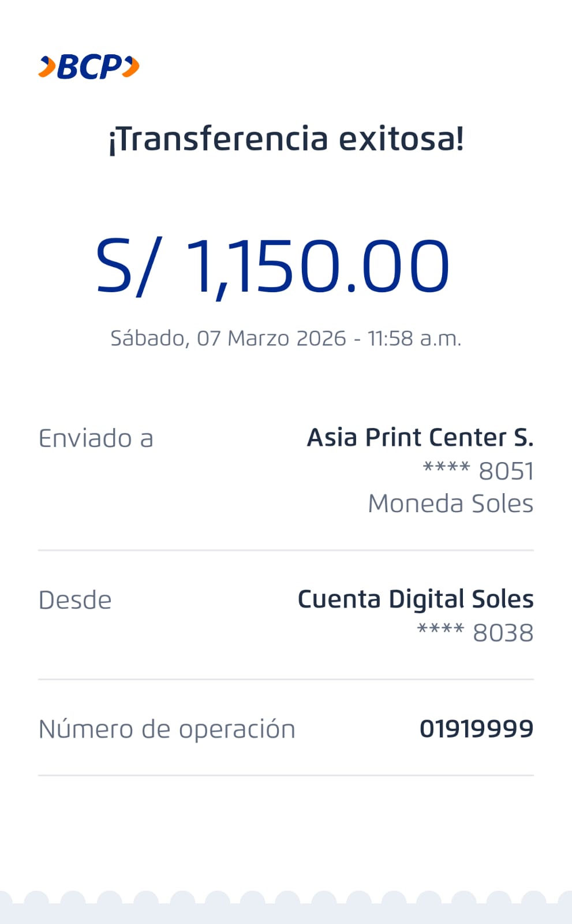Click the "Número de operación" label
Screen dimensions: 572x924
tap(167, 729)
